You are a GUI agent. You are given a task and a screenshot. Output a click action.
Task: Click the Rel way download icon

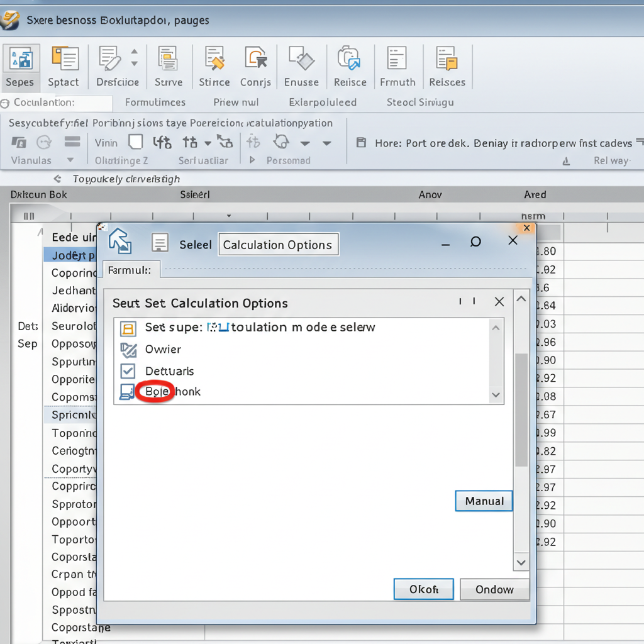(x=566, y=162)
